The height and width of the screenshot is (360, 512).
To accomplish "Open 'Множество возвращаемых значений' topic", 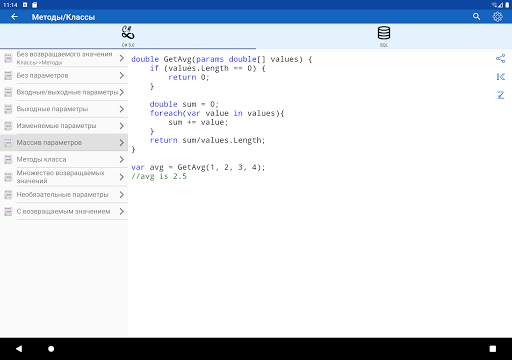I will (64, 177).
